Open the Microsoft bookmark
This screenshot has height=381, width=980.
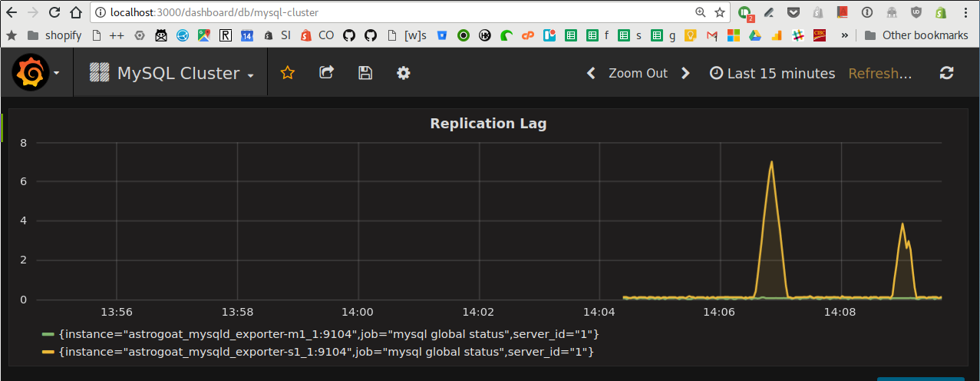coord(733,35)
